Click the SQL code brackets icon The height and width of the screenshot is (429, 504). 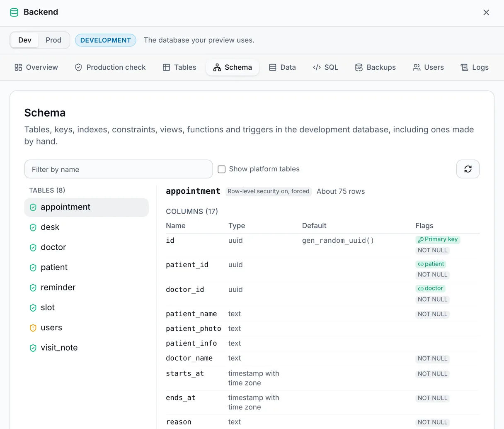point(317,67)
